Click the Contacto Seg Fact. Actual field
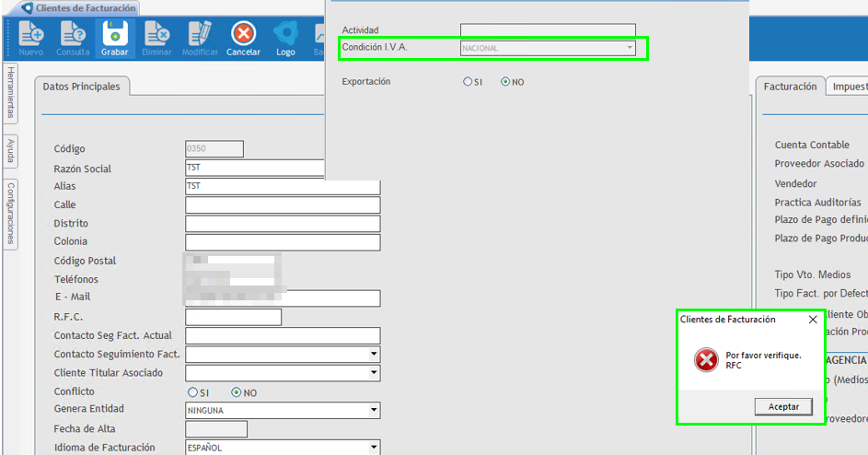 click(x=283, y=336)
